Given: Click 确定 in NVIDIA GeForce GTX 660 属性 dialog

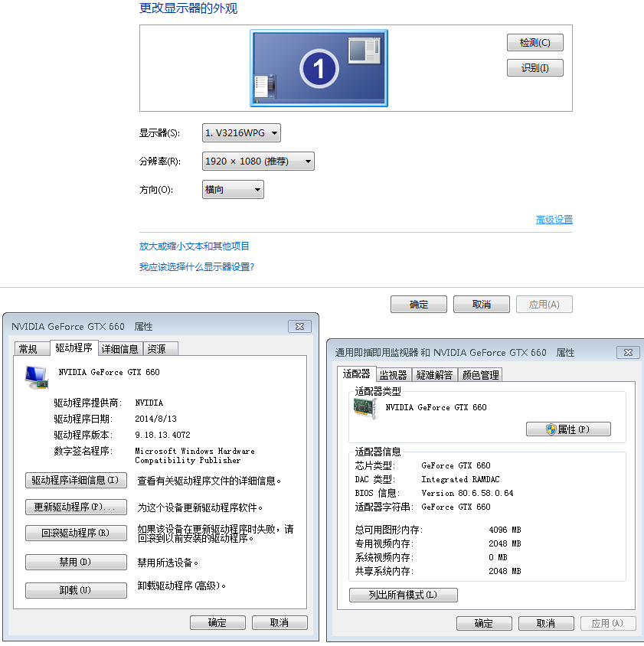Looking at the screenshot, I should (x=217, y=622).
